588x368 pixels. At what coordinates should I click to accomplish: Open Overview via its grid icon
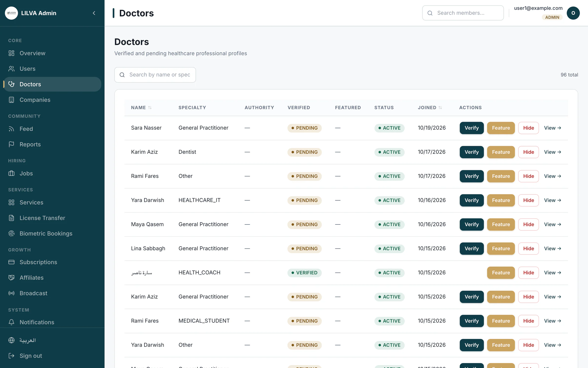pyautogui.click(x=11, y=53)
